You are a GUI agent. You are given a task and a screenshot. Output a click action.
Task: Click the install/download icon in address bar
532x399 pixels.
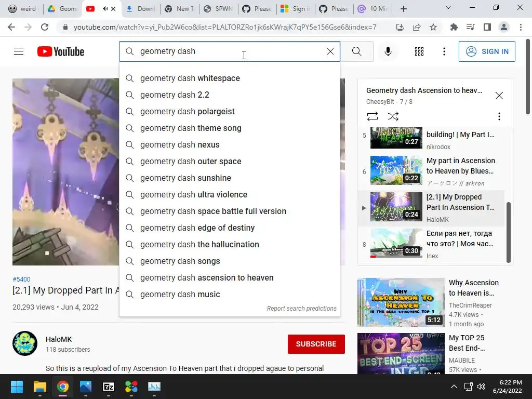click(x=400, y=27)
